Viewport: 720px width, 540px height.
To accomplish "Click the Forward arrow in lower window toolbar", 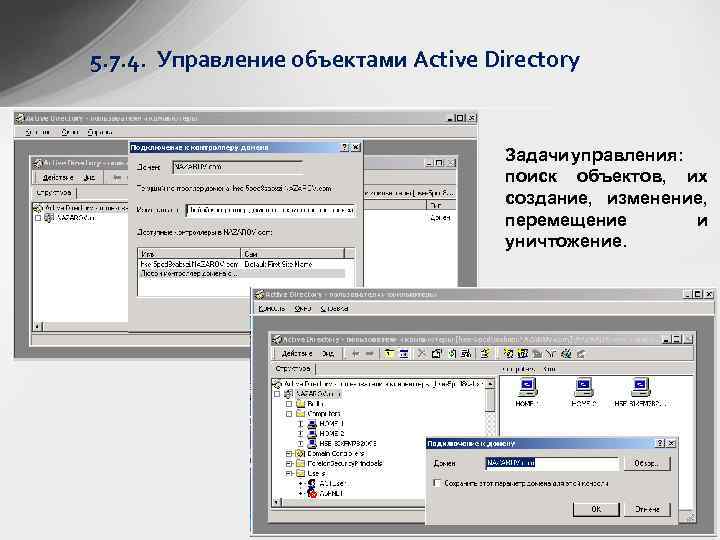I will 369,354.
